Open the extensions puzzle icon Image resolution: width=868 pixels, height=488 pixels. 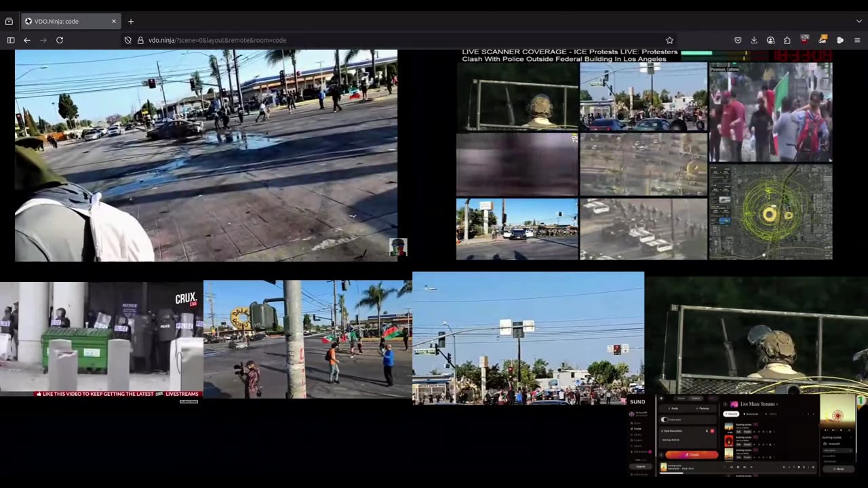coord(787,40)
